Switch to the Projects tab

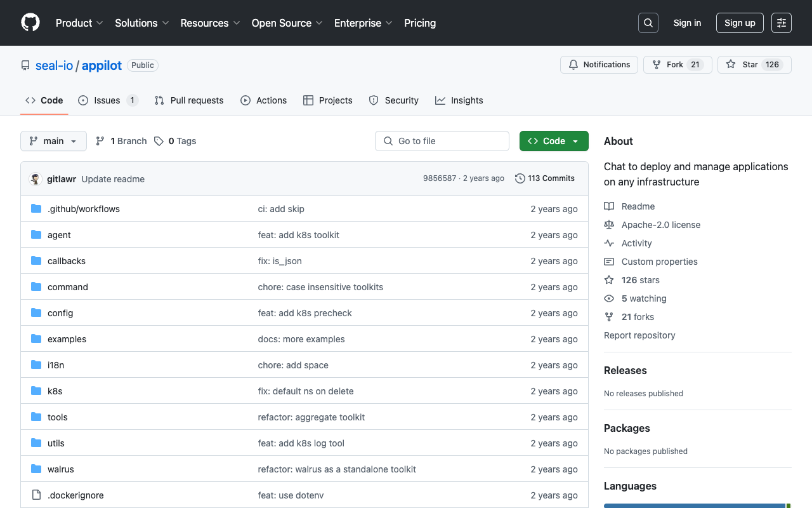pos(328,100)
